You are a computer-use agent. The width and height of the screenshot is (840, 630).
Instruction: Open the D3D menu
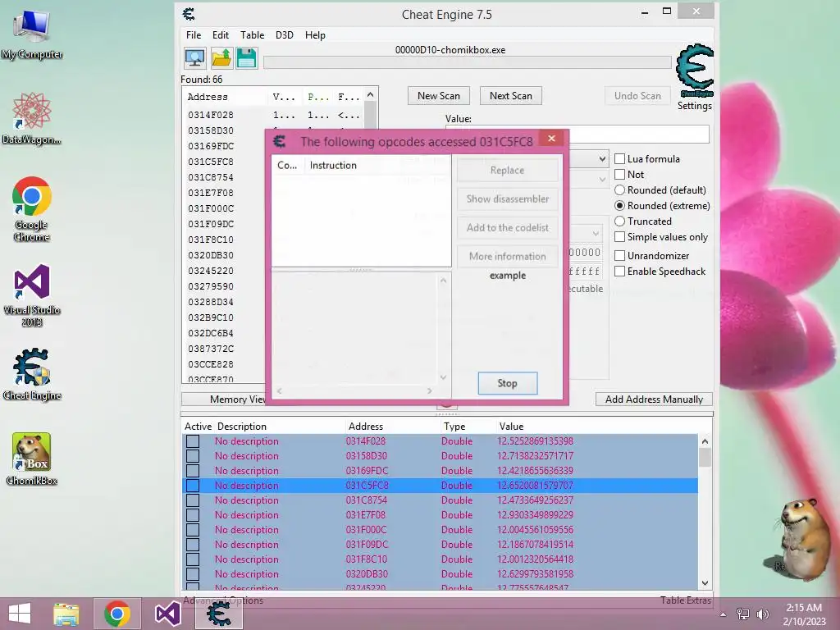click(x=285, y=34)
